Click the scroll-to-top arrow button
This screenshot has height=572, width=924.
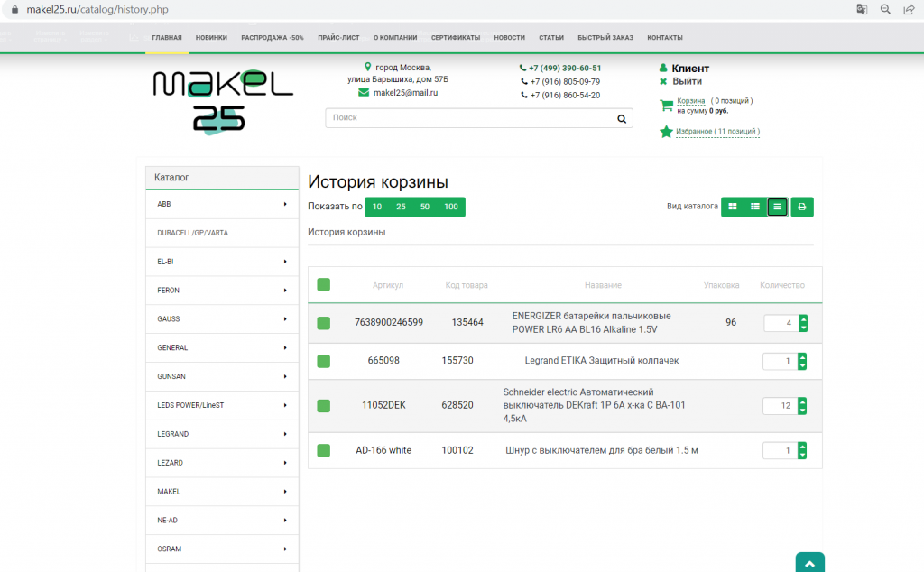[809, 563]
